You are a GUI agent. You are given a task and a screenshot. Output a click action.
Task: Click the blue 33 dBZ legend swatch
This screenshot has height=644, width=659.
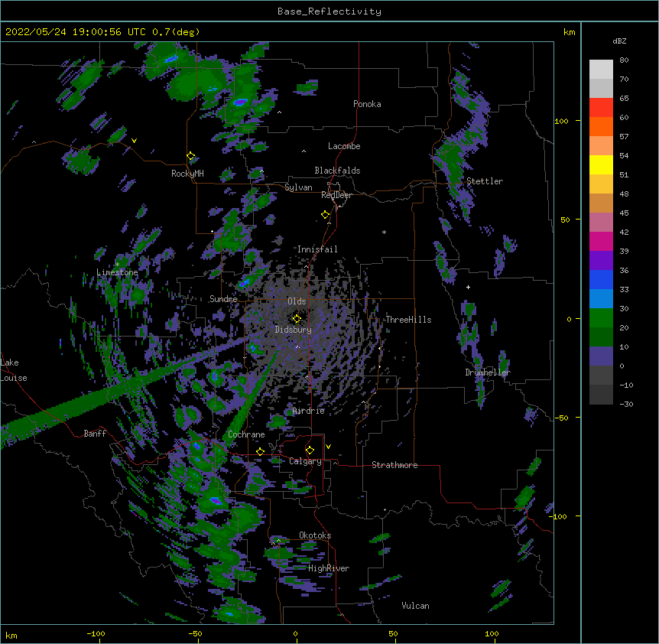[601, 279]
